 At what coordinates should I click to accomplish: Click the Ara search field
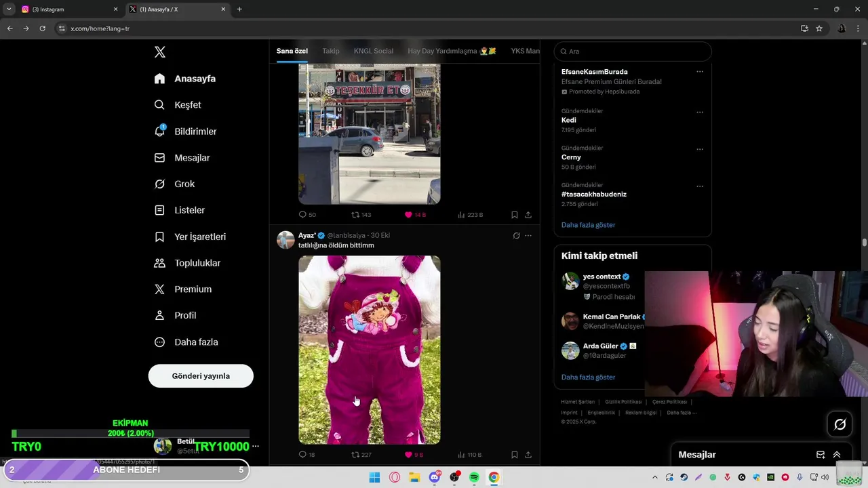pyautogui.click(x=633, y=52)
